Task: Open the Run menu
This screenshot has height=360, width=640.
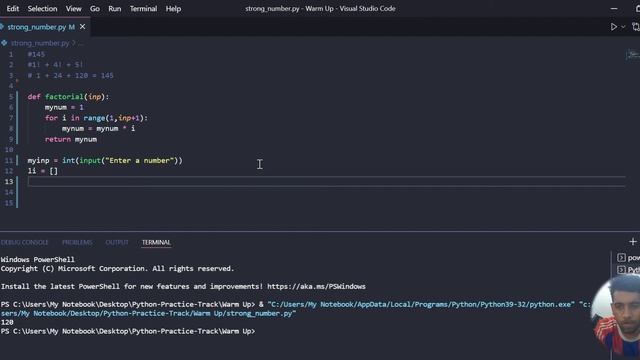Action: (x=115, y=9)
